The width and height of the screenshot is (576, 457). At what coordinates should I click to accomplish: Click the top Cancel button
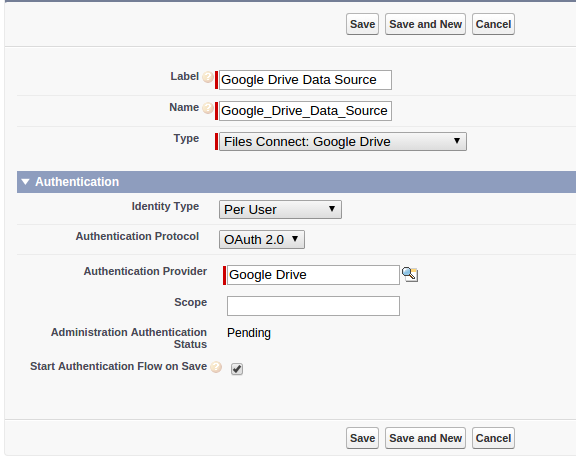click(x=493, y=24)
